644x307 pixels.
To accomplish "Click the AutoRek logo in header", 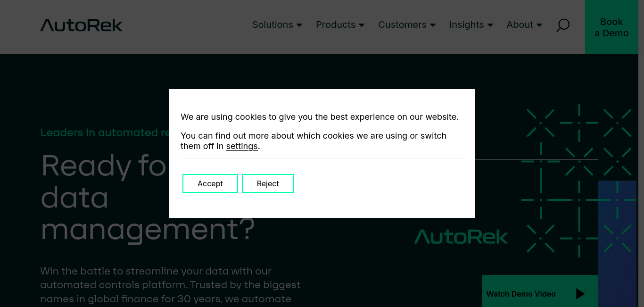I will pyautogui.click(x=81, y=25).
